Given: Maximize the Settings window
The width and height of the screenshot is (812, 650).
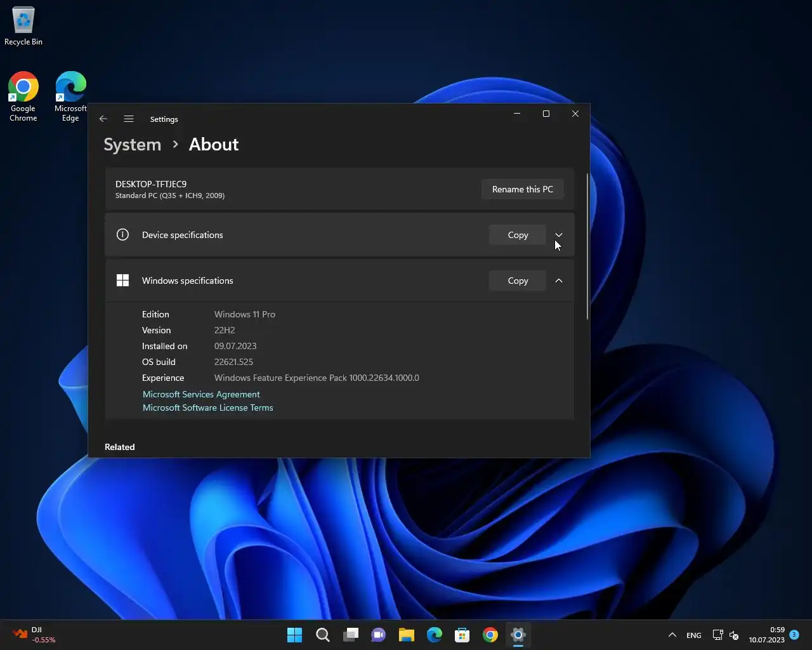Looking at the screenshot, I should pyautogui.click(x=546, y=114).
